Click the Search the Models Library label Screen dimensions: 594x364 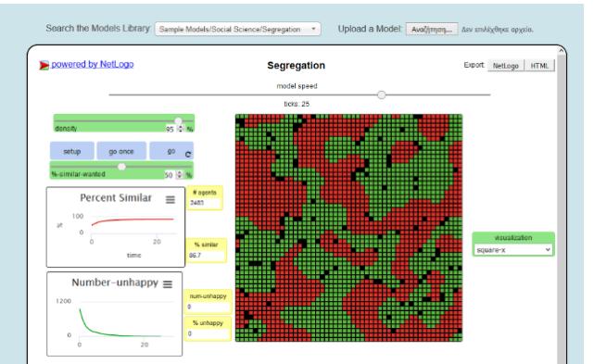point(97,29)
